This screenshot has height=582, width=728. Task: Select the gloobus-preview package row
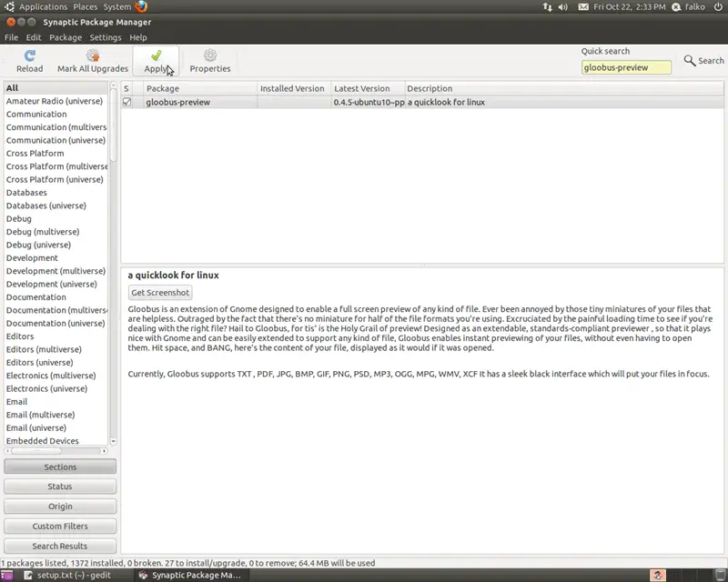422,102
